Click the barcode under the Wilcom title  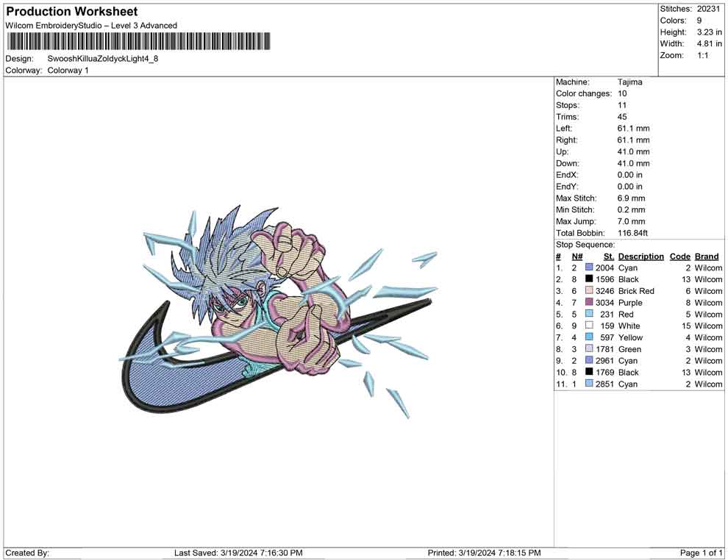point(138,41)
